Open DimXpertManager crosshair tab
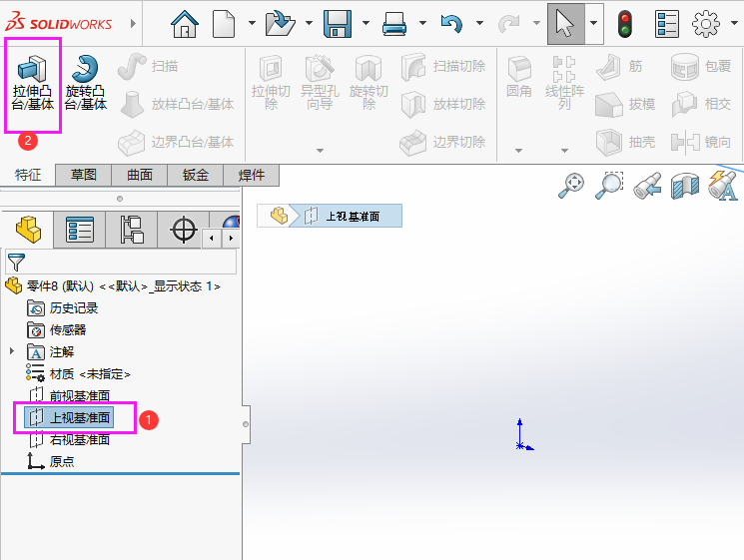Image resolution: width=744 pixels, height=560 pixels. (x=183, y=230)
